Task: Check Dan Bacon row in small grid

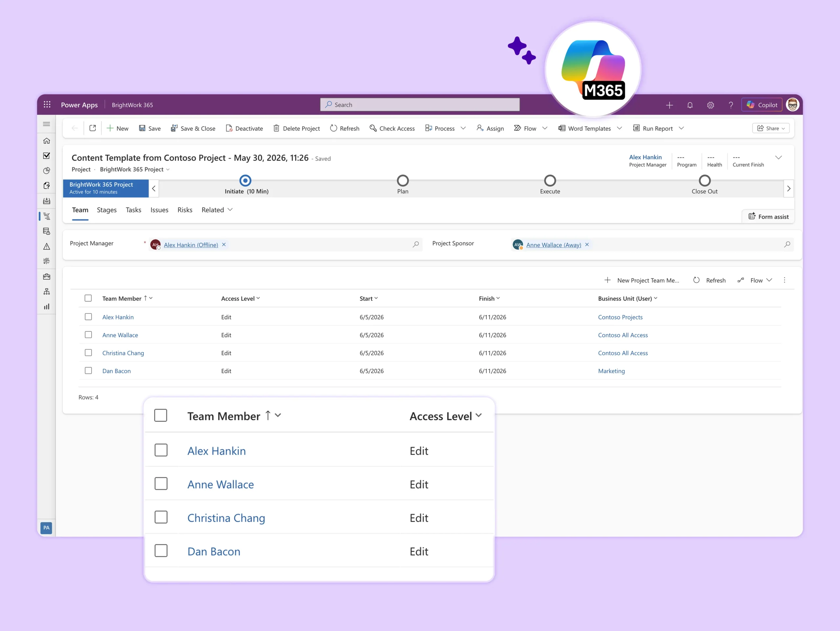Action: click(x=88, y=371)
